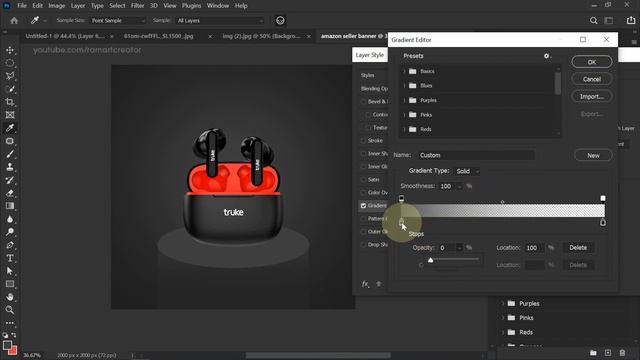Open the Filter menu

138,6
